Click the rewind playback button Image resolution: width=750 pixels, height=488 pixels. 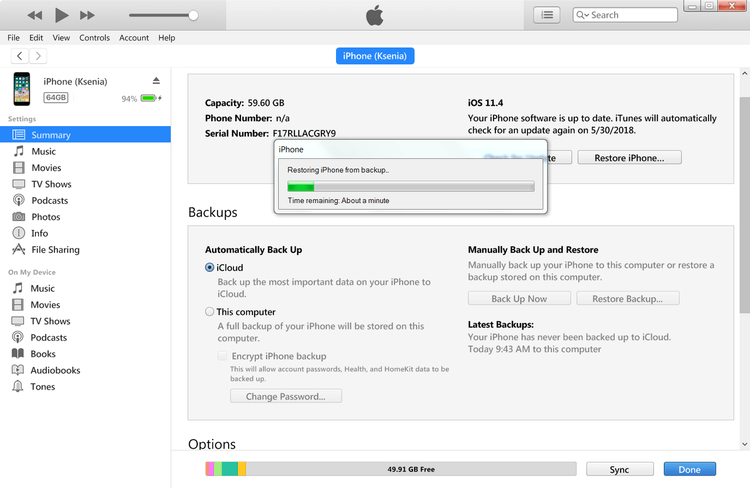coord(34,15)
